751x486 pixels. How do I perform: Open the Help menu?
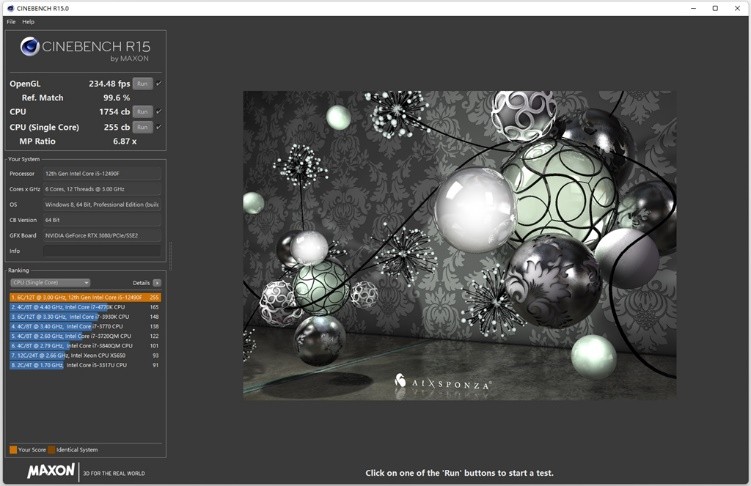pyautogui.click(x=28, y=21)
